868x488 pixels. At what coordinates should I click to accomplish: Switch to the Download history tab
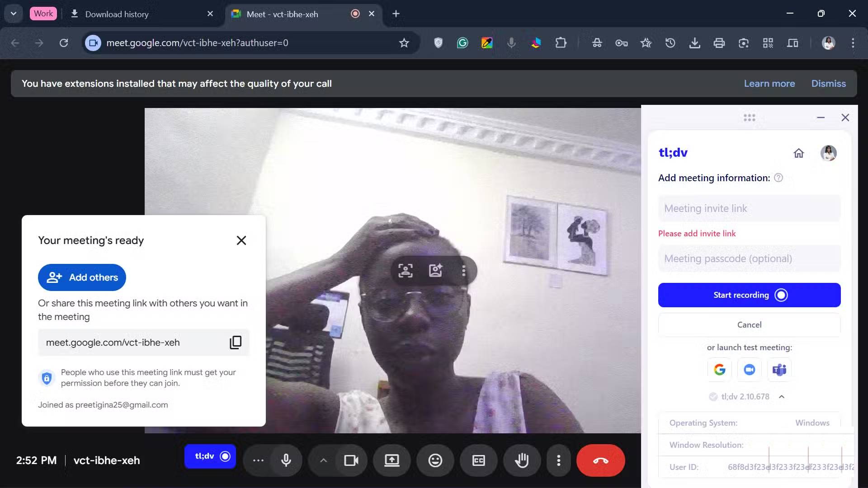(117, 14)
